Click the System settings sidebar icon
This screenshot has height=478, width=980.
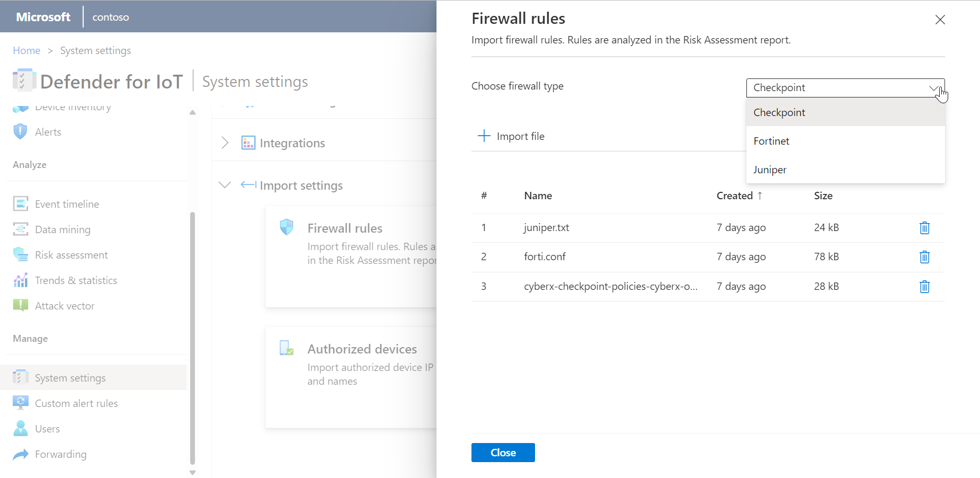(21, 377)
